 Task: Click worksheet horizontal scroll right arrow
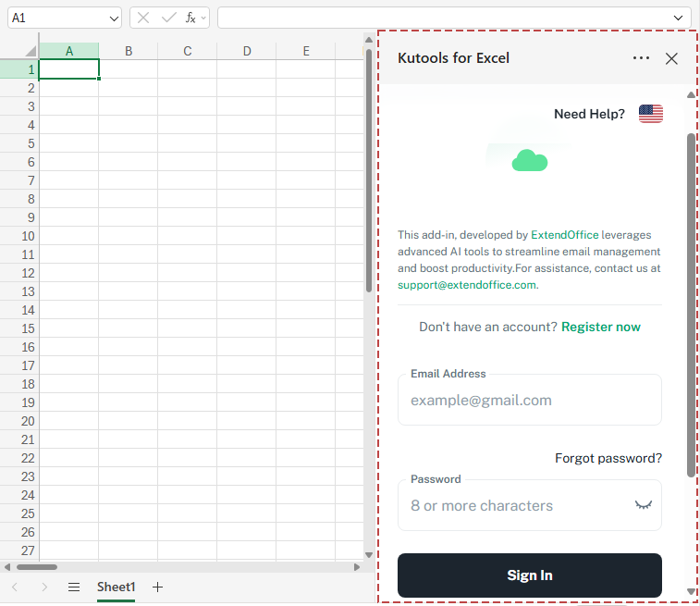(357, 567)
